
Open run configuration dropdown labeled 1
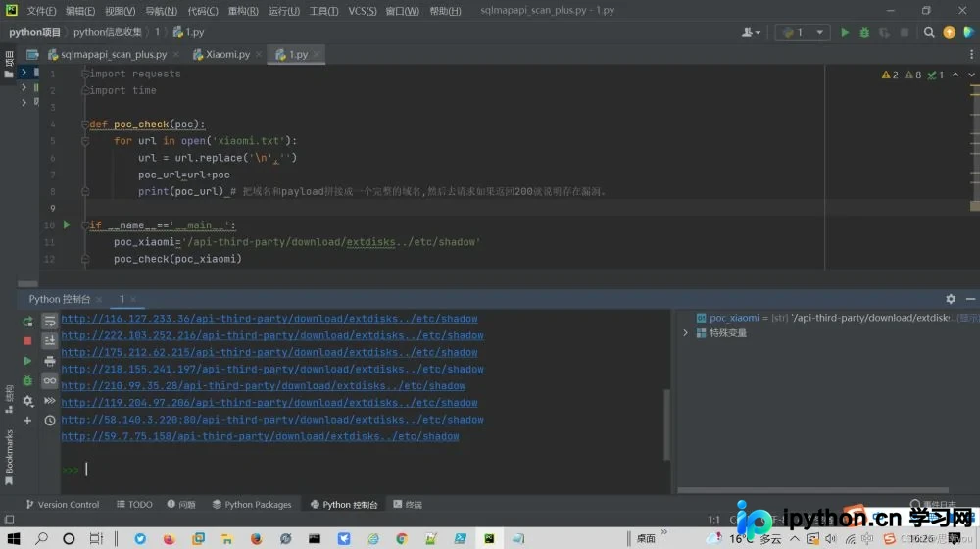pyautogui.click(x=803, y=32)
